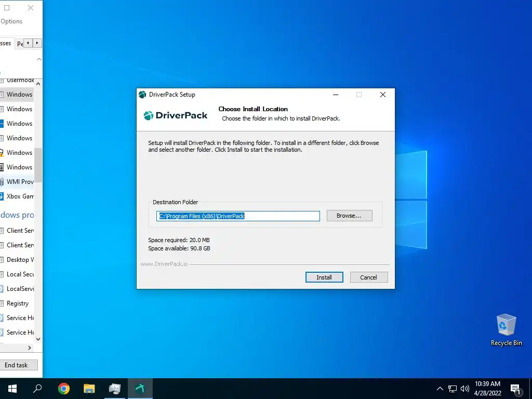Image resolution: width=532 pixels, height=399 pixels.
Task: Select the Usermode process row
Action: (17, 81)
